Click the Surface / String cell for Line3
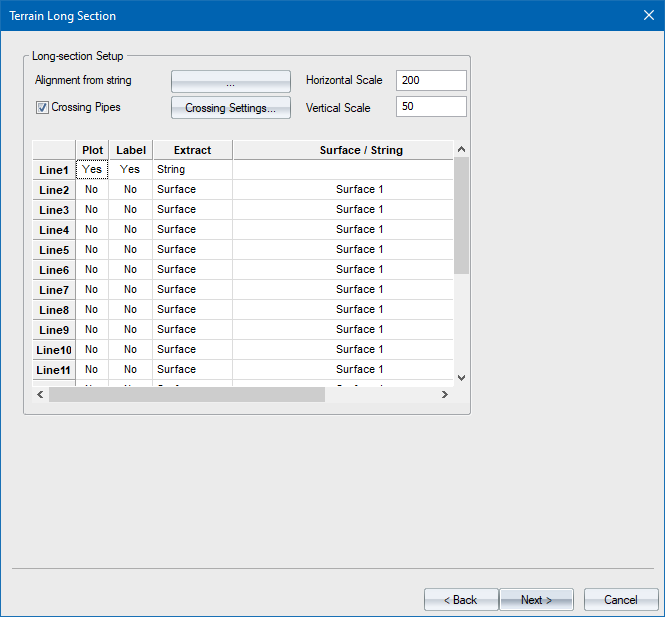The height and width of the screenshot is (617, 665). pos(343,210)
